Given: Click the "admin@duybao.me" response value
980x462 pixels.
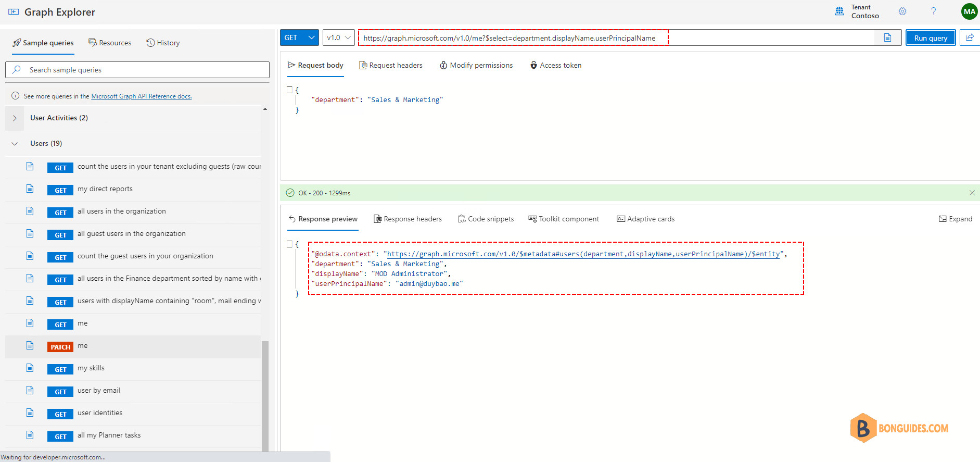Looking at the screenshot, I should click(429, 284).
